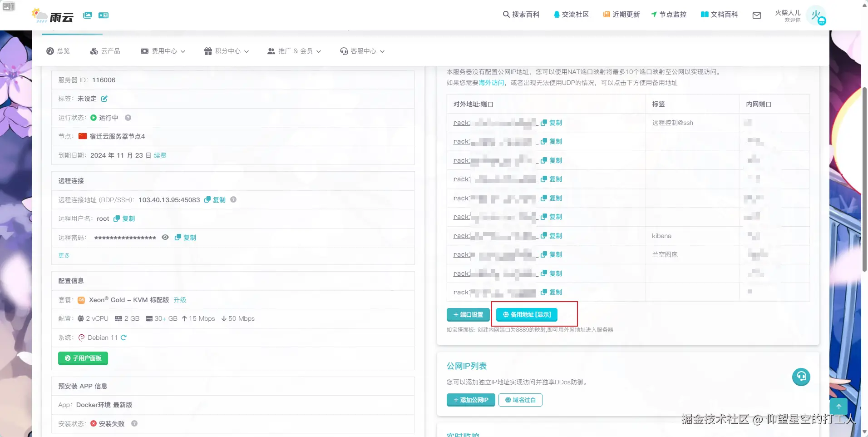
Task: Open the mail inbox icon
Action: (757, 15)
